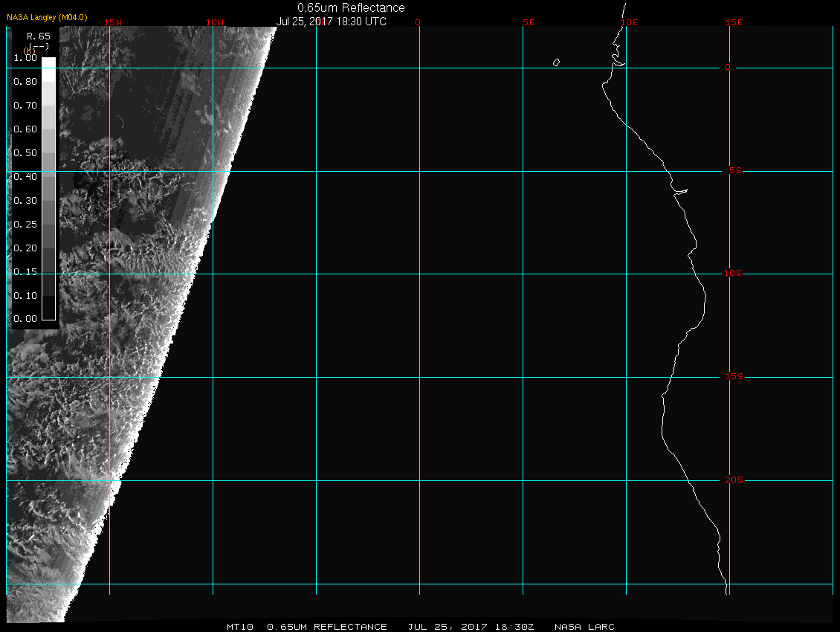Click the 20S latitude label

pyautogui.click(x=734, y=480)
